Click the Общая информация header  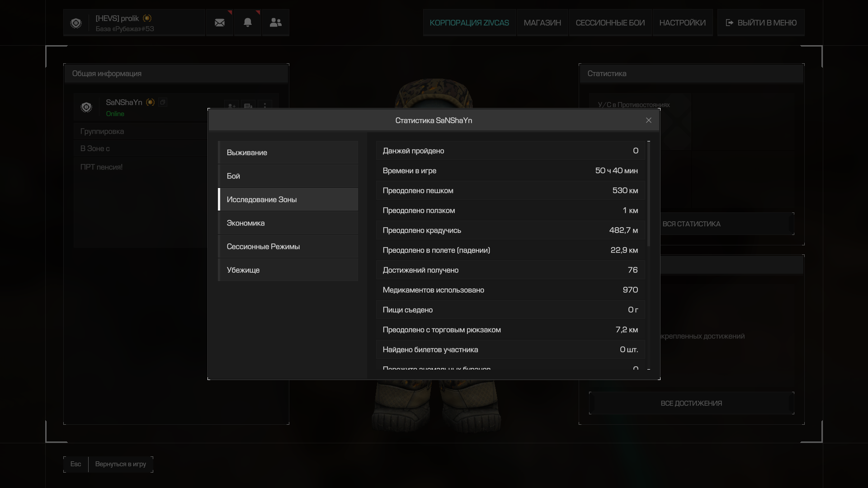176,74
